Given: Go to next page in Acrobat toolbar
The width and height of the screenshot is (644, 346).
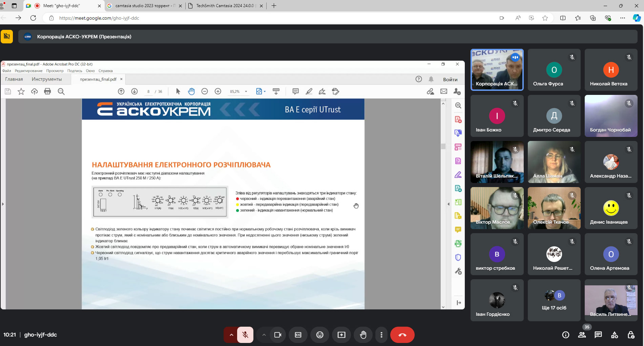Looking at the screenshot, I should point(134,91).
